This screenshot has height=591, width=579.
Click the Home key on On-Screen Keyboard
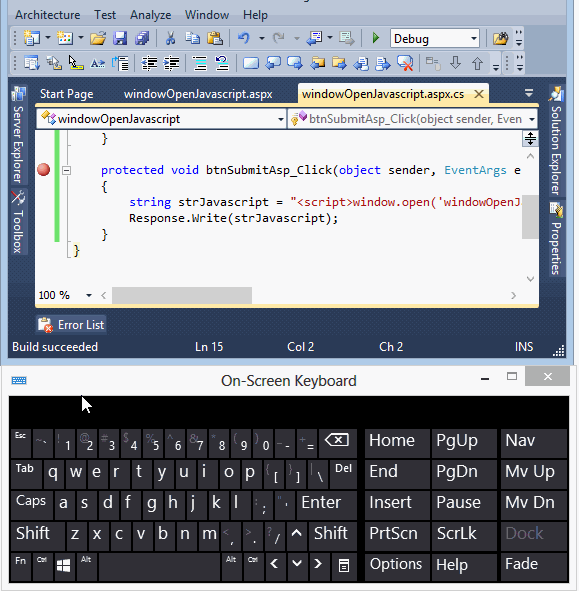click(397, 443)
